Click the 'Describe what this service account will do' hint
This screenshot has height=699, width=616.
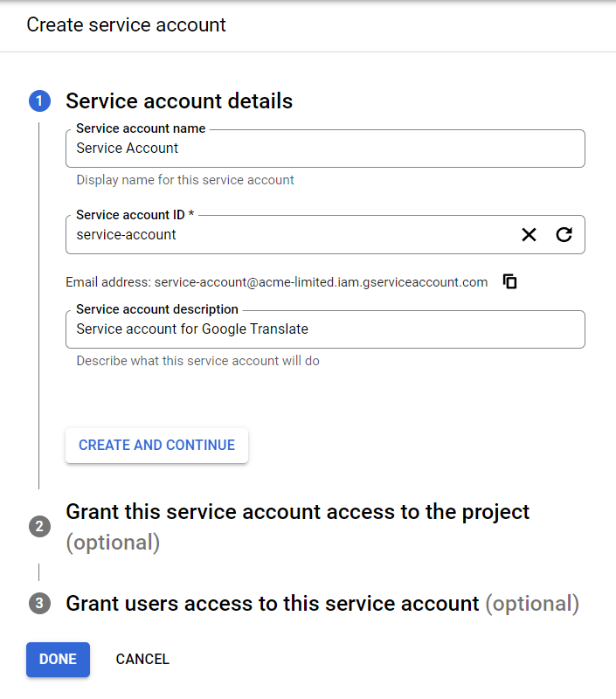point(197,361)
